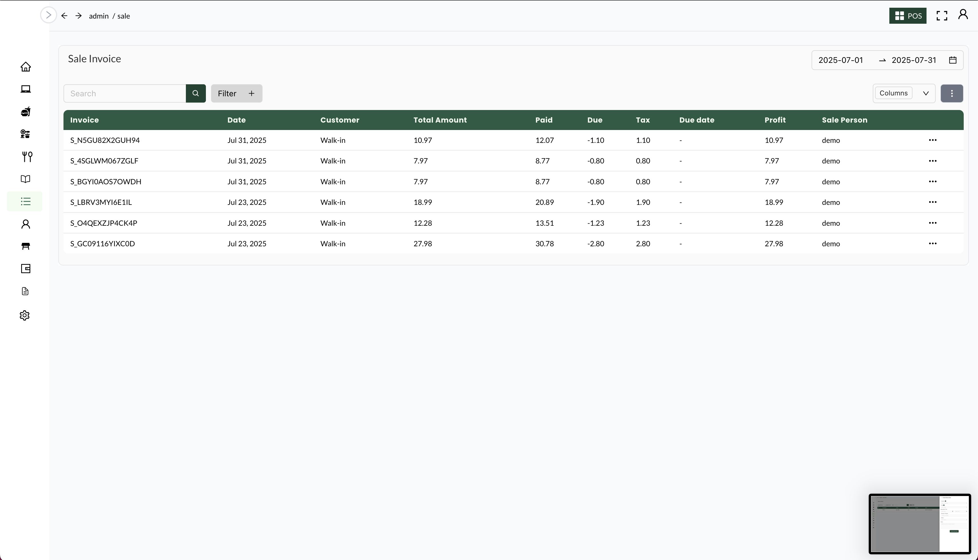The image size is (978, 560).
Task: Click the Search input field
Action: [125, 93]
